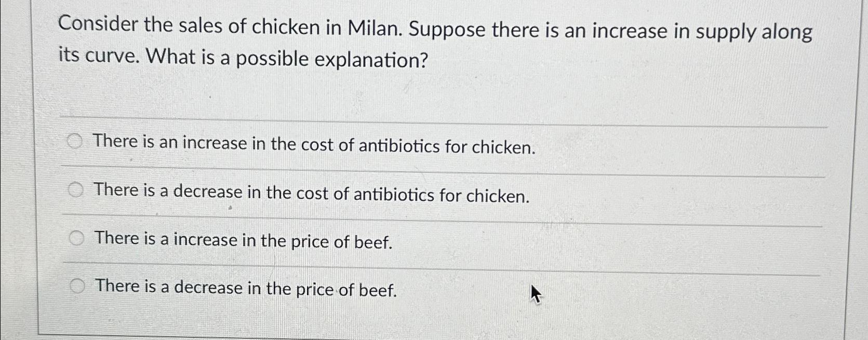Click the text about beef price decrease

[x=244, y=289]
